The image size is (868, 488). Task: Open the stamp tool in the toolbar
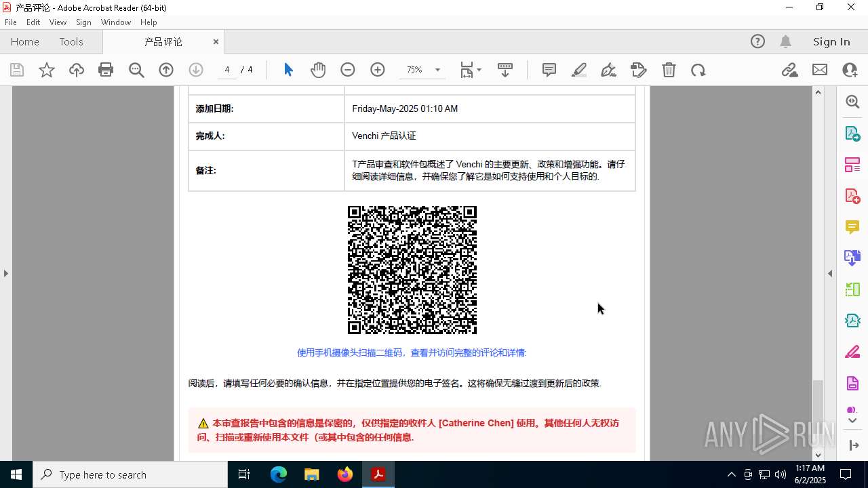click(639, 70)
